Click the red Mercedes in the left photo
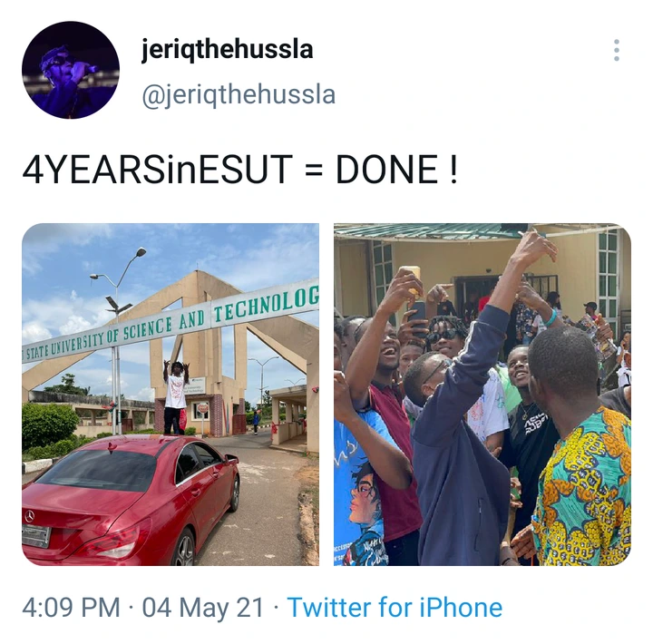The height and width of the screenshot is (644, 653). pyautogui.click(x=131, y=499)
